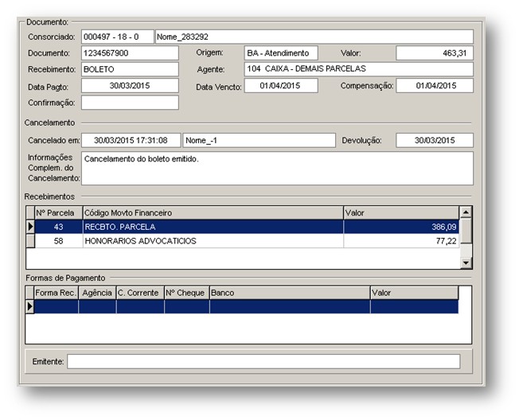Click the Banco column header

[290, 293]
